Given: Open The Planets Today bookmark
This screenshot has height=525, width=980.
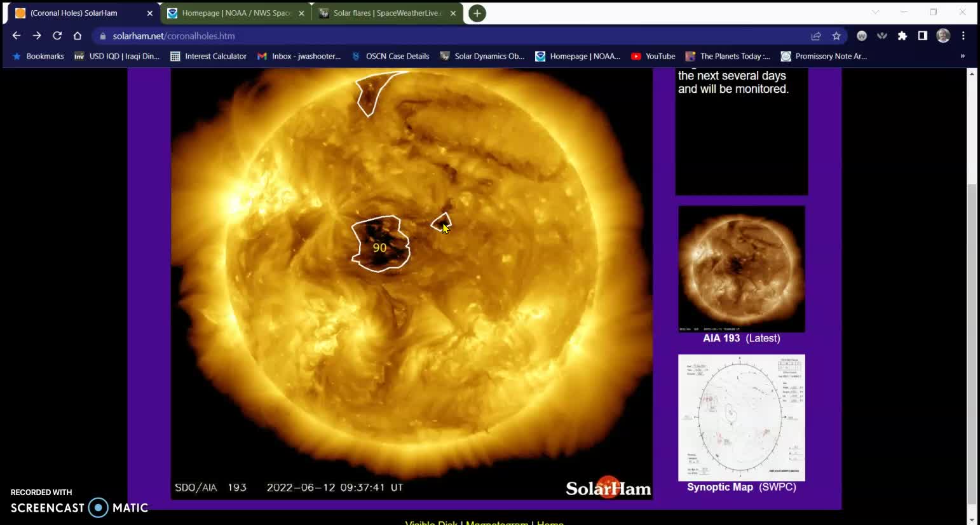Looking at the screenshot, I should pyautogui.click(x=728, y=57).
